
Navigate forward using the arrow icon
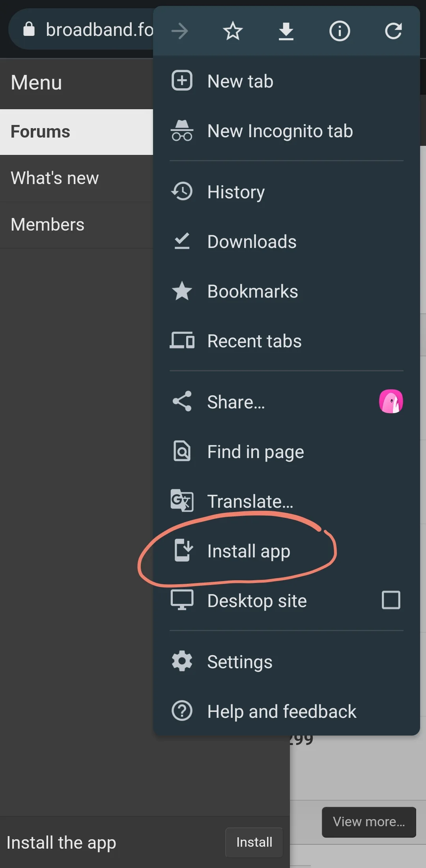click(x=180, y=31)
